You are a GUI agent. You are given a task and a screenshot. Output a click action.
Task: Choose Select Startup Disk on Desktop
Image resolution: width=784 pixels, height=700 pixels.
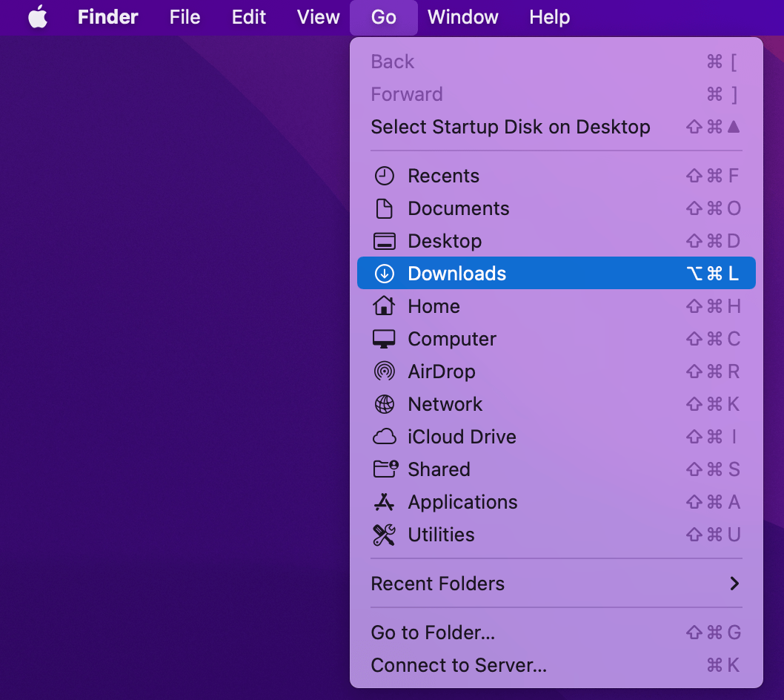pos(556,127)
